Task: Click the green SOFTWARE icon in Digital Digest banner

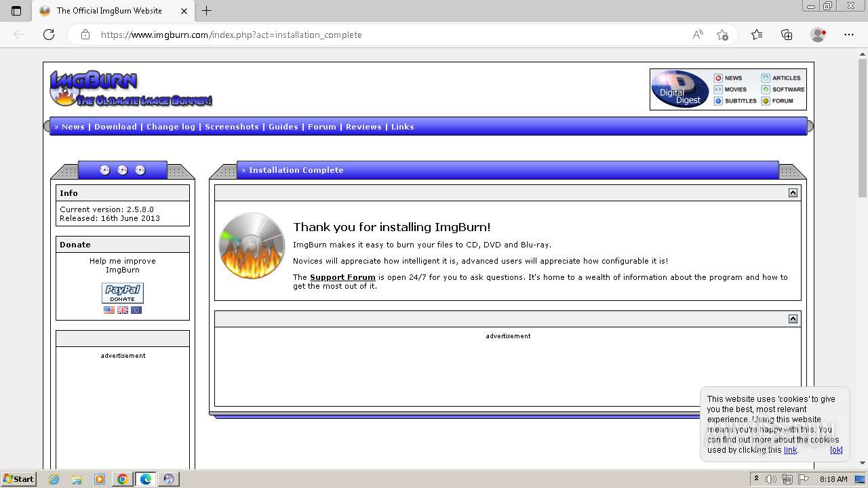Action: 766,89
